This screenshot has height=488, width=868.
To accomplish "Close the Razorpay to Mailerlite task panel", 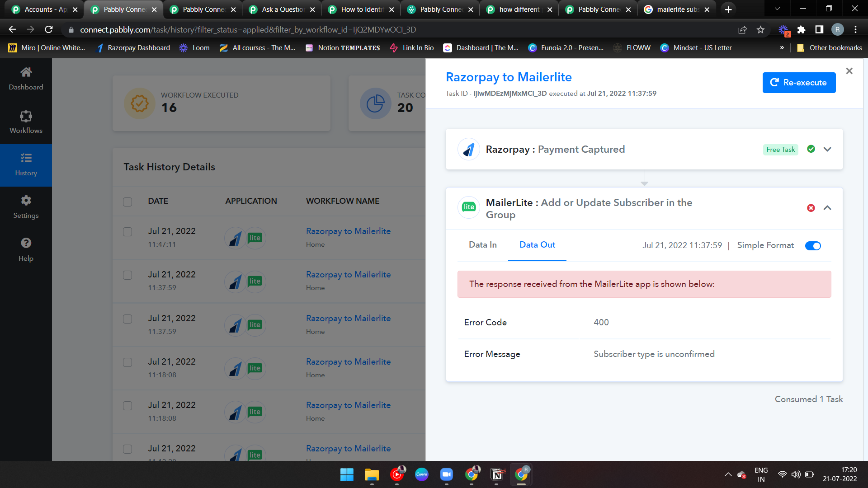I will pos(849,71).
